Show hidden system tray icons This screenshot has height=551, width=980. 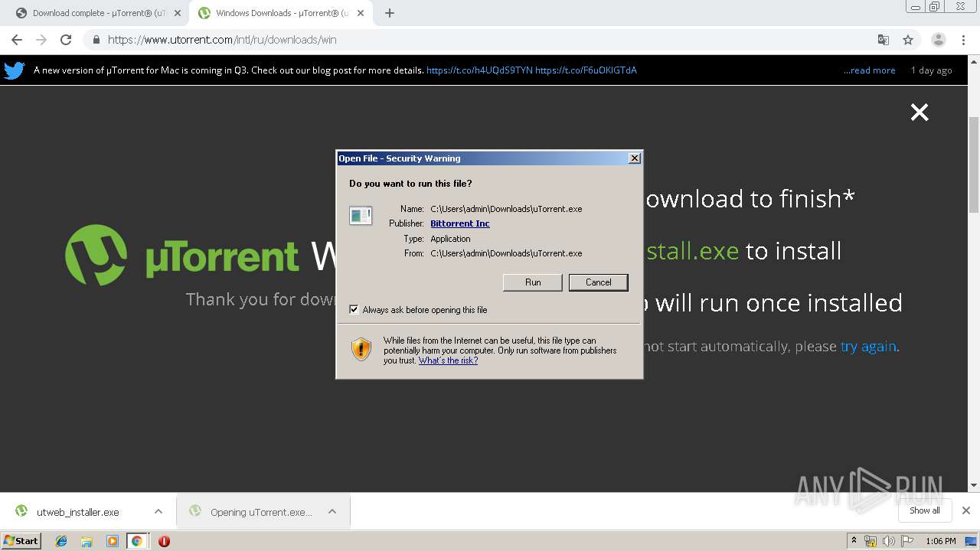click(854, 541)
